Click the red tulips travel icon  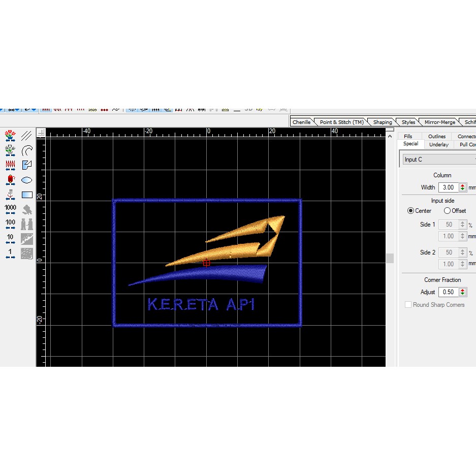(10, 136)
